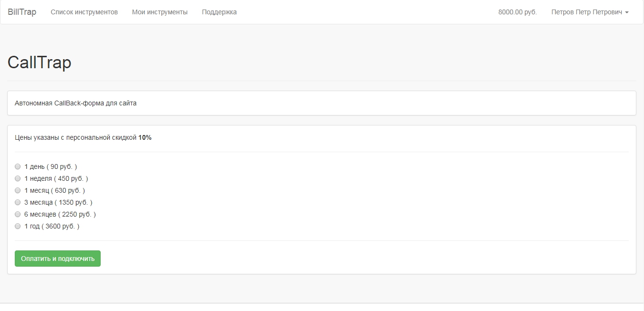The image size is (644, 311).
Task: Click the caret arrow beside the user name
Action: tap(626, 12)
